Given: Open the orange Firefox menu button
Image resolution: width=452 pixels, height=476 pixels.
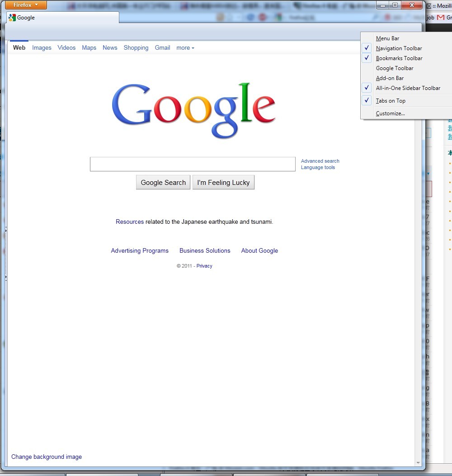Looking at the screenshot, I should tap(26, 5).
